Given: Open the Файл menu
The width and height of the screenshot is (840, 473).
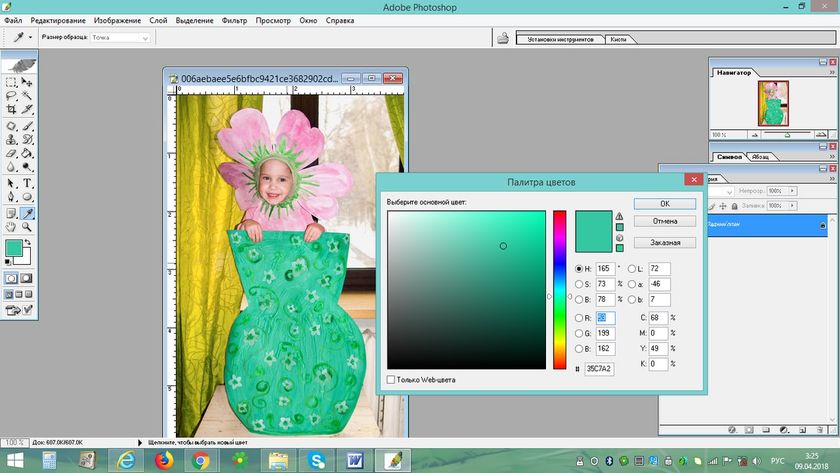Looking at the screenshot, I should click(13, 20).
